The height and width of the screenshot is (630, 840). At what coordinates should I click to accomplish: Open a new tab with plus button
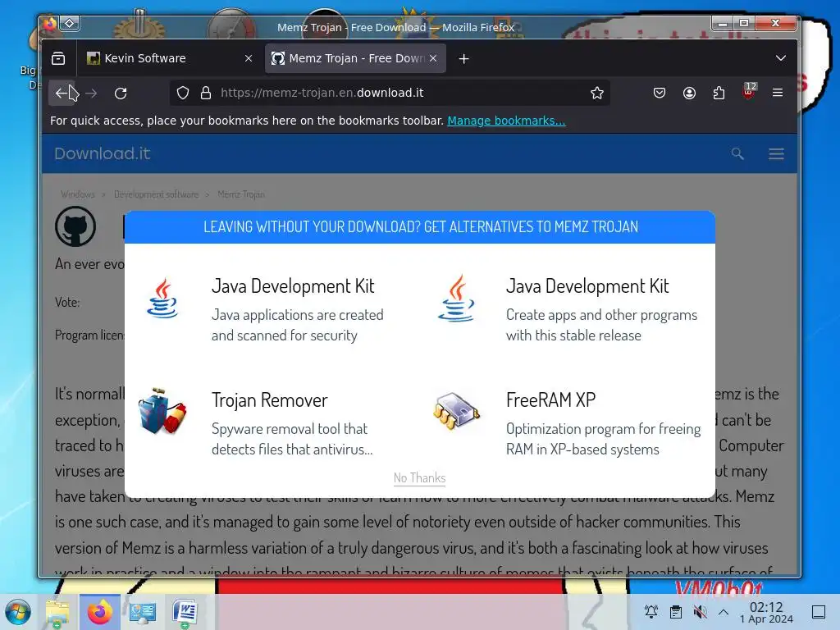tap(464, 59)
